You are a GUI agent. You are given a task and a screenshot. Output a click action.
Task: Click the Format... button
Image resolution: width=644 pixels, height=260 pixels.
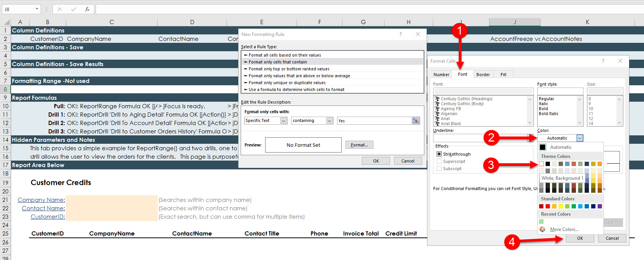point(359,145)
